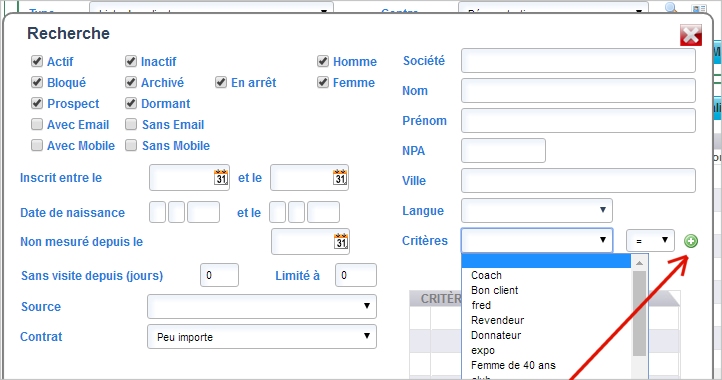Open the Source dropdown list
Viewport: 722px width, 380px height.
(x=262, y=306)
